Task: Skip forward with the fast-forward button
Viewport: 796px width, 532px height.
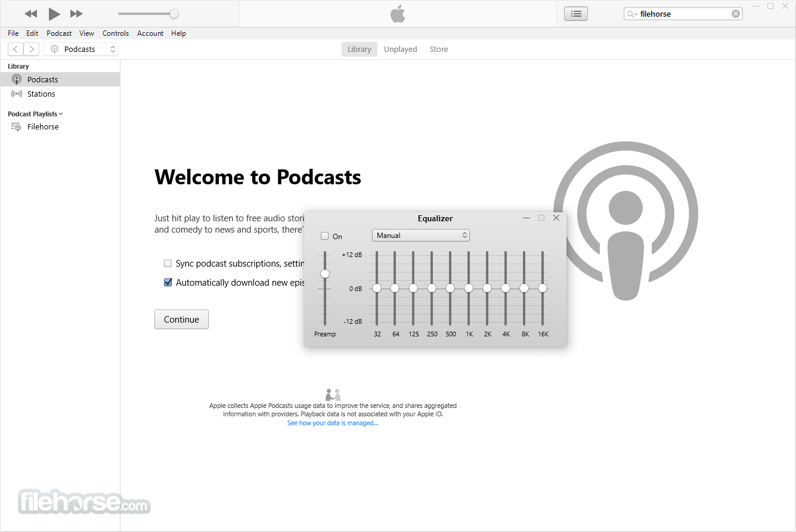Action: point(76,14)
